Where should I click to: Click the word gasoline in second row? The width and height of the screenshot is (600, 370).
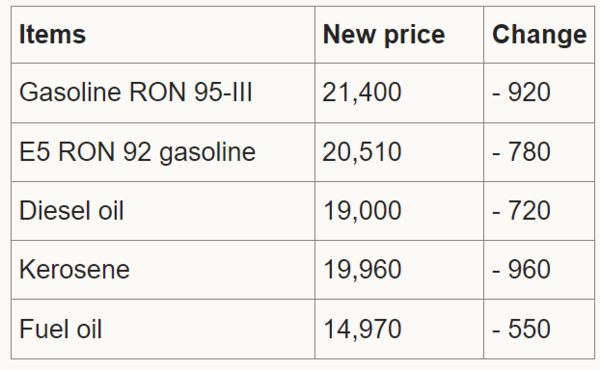207,153
